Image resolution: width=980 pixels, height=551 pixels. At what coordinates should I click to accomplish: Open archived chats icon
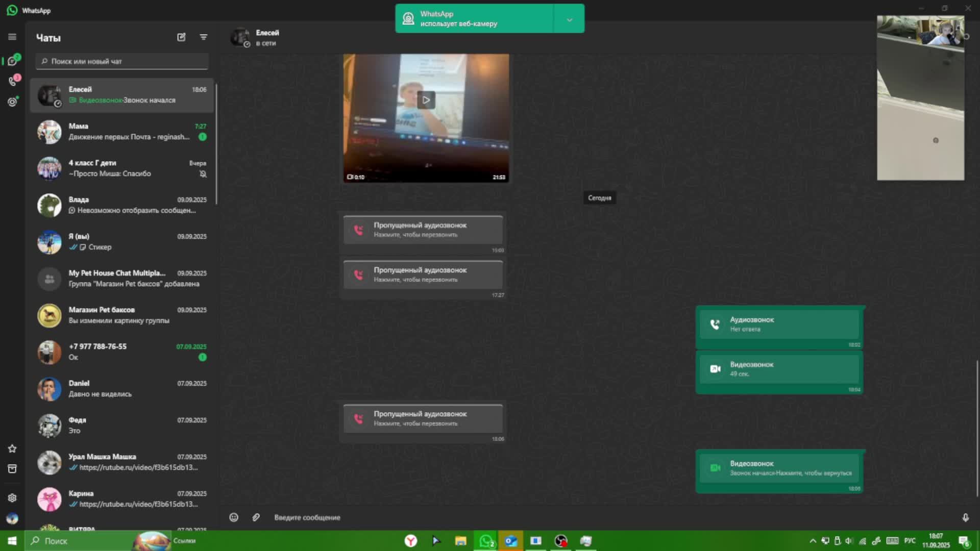(x=12, y=469)
